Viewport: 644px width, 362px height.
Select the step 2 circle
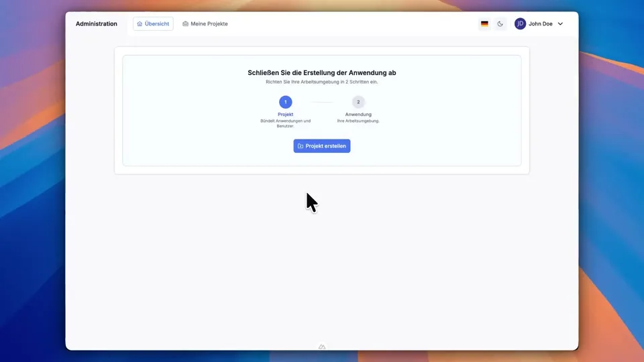click(358, 102)
